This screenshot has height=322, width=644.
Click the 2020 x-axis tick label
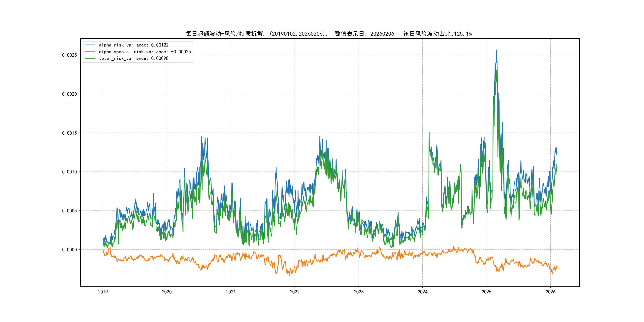167,292
